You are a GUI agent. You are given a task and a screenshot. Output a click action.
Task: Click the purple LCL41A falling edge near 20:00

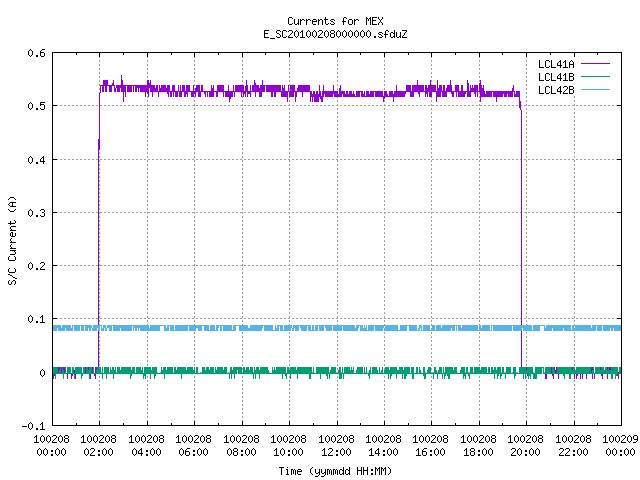coord(521,237)
